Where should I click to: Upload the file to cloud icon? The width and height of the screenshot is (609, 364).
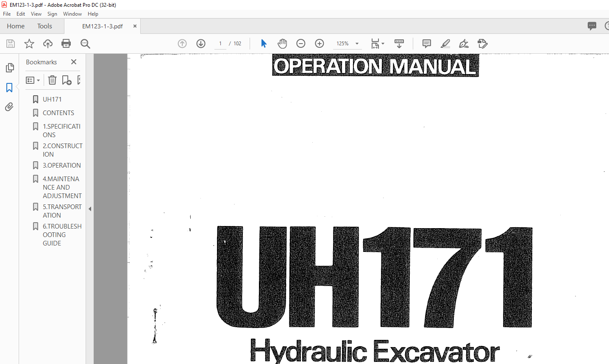pyautogui.click(x=48, y=44)
